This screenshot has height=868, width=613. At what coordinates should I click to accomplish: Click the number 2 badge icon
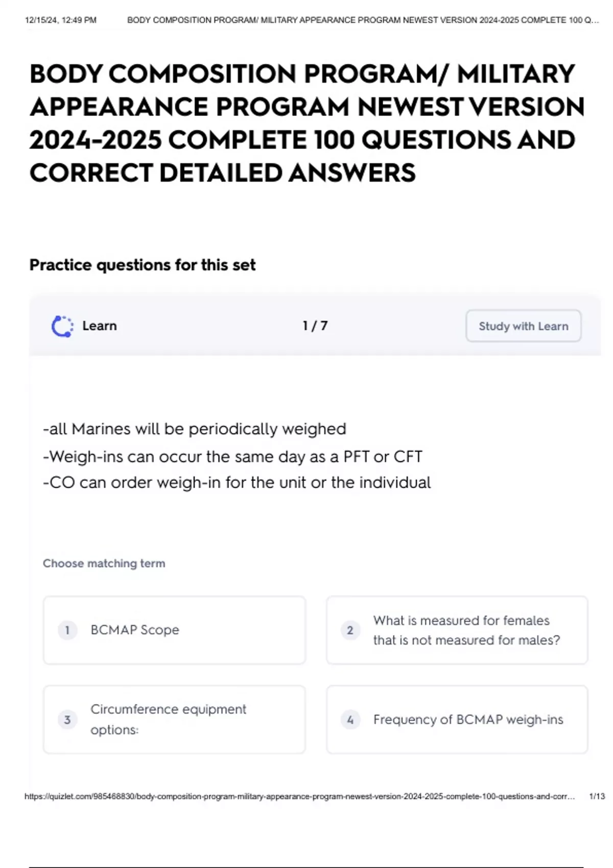[350, 630]
